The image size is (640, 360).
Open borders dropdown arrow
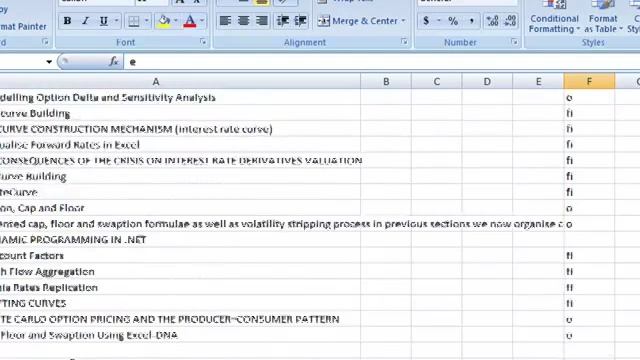[x=147, y=21]
